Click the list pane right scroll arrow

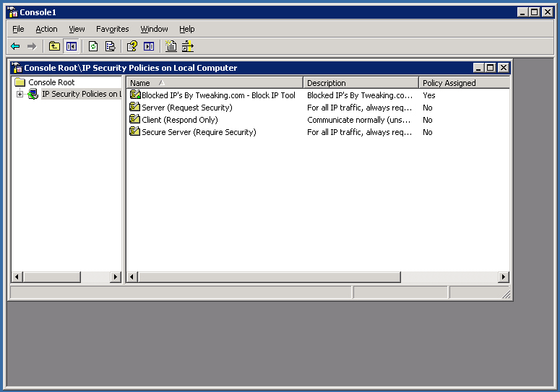tap(504, 277)
